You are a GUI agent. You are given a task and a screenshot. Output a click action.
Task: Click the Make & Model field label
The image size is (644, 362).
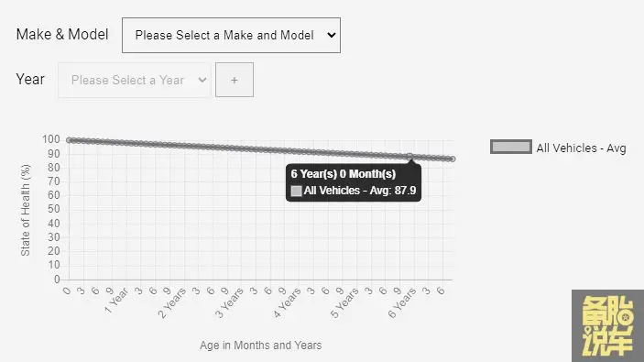click(62, 35)
